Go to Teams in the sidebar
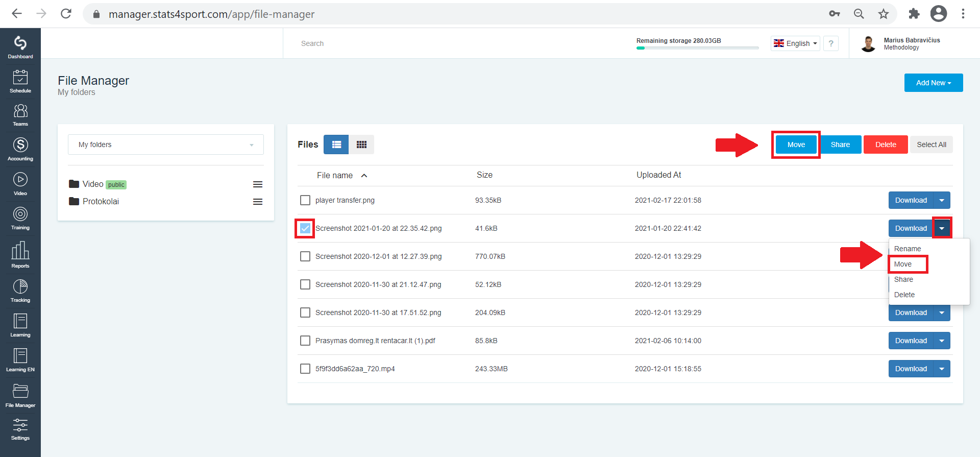This screenshot has height=457, width=980. pyautogui.click(x=20, y=115)
